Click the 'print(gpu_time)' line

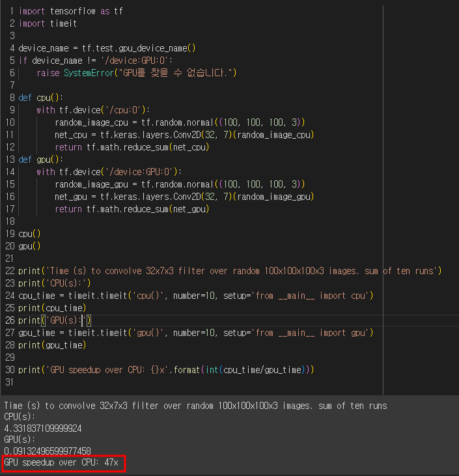[x=52, y=346]
